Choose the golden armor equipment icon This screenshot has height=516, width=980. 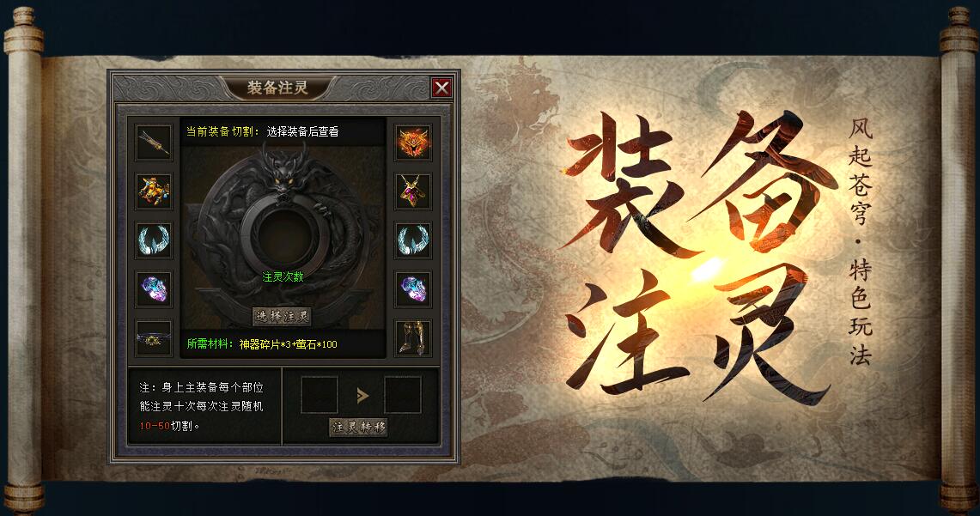(154, 191)
